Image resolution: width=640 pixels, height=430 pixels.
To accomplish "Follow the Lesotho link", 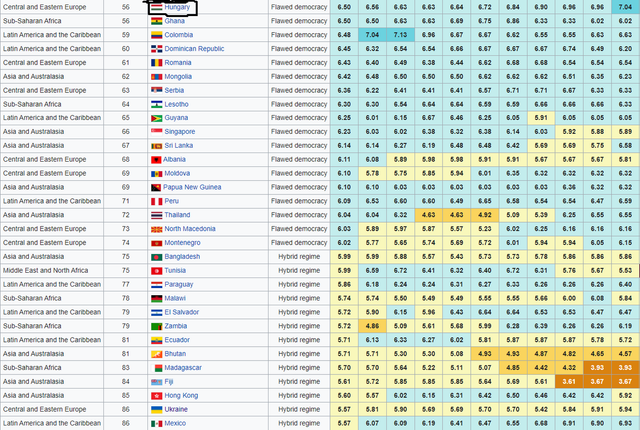I will pyautogui.click(x=176, y=104).
